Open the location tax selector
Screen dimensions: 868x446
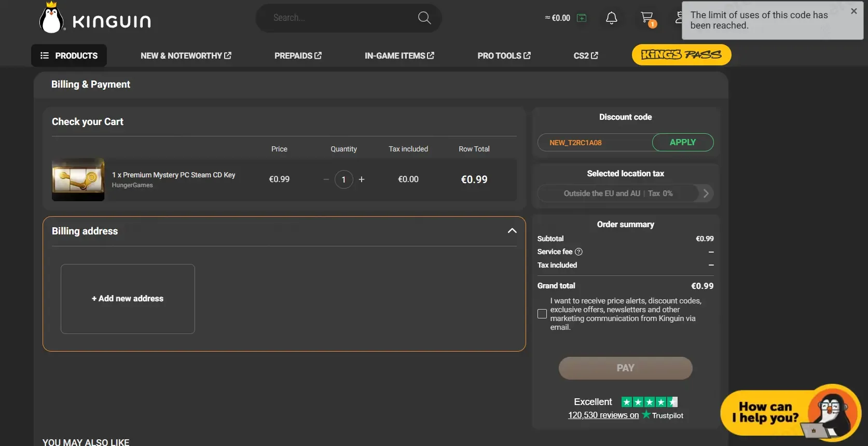click(625, 193)
